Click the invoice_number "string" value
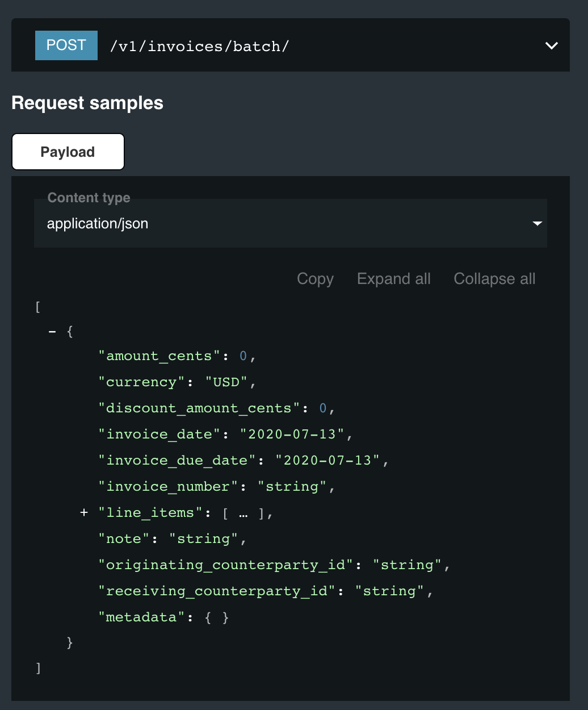588x710 pixels. 292,487
